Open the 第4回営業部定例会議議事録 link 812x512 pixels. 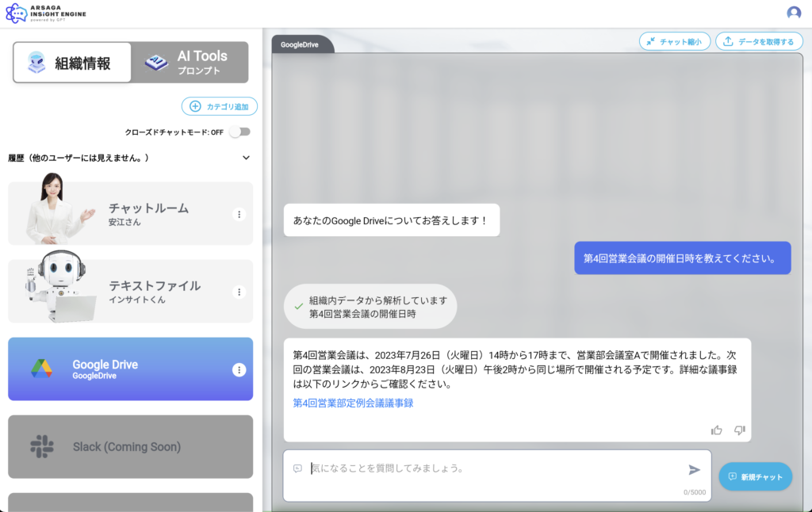353,403
